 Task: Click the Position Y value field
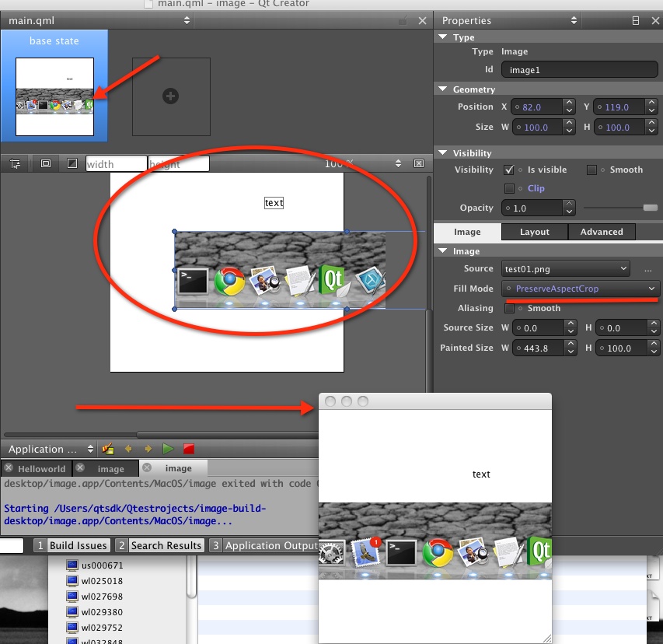(619, 107)
